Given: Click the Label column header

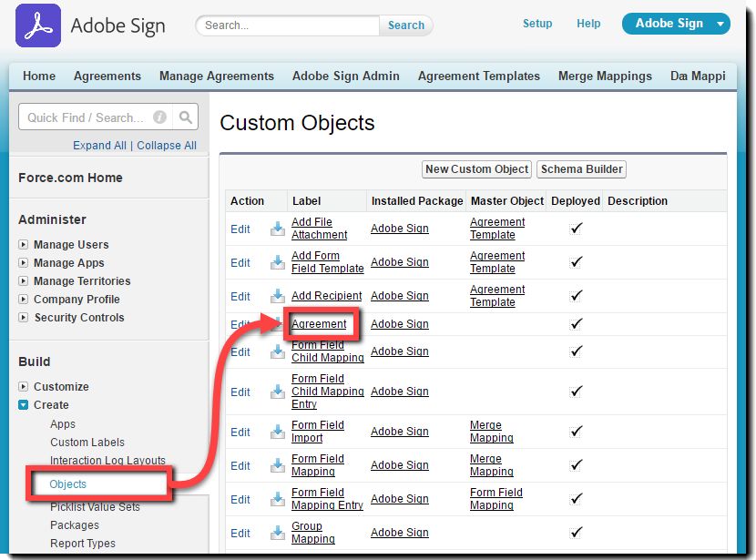Looking at the screenshot, I should pyautogui.click(x=306, y=201).
